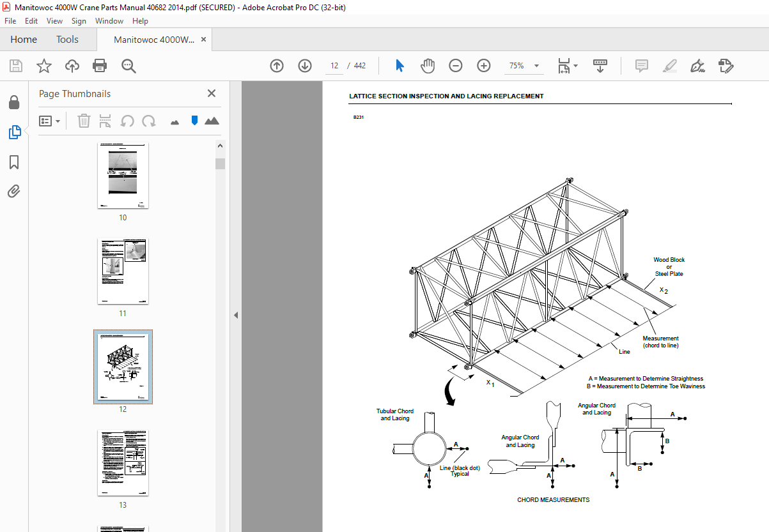Open Attachments paperclip panel

click(14, 192)
